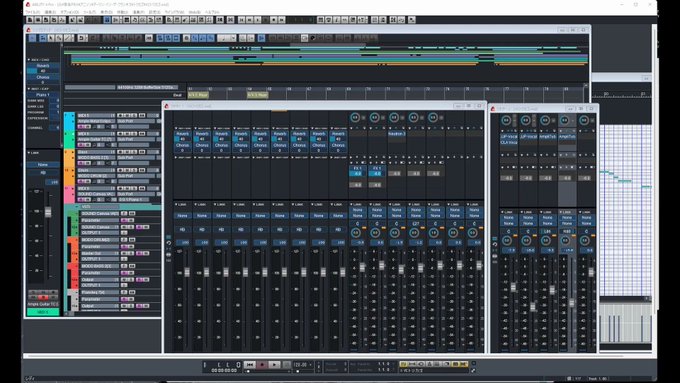Screen dimensions: 680x383
Task: Select the pencil tool in song editor toolbar
Action: (59, 38)
